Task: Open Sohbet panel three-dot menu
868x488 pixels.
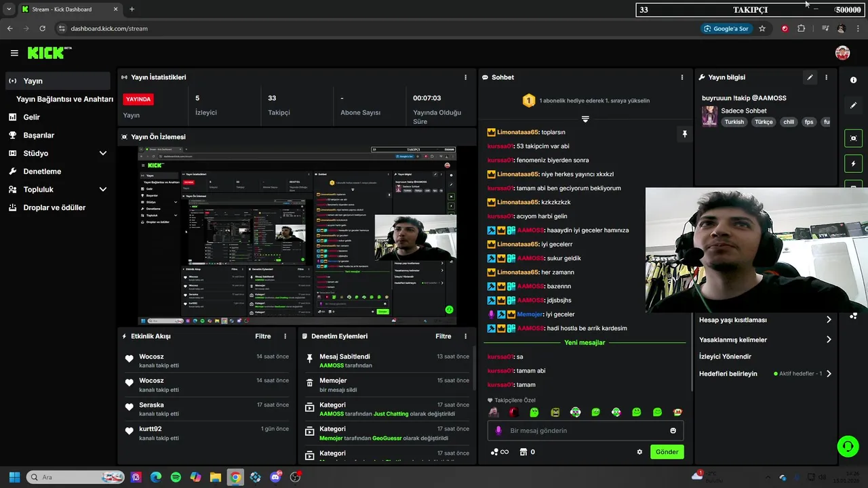Action: pyautogui.click(x=682, y=77)
